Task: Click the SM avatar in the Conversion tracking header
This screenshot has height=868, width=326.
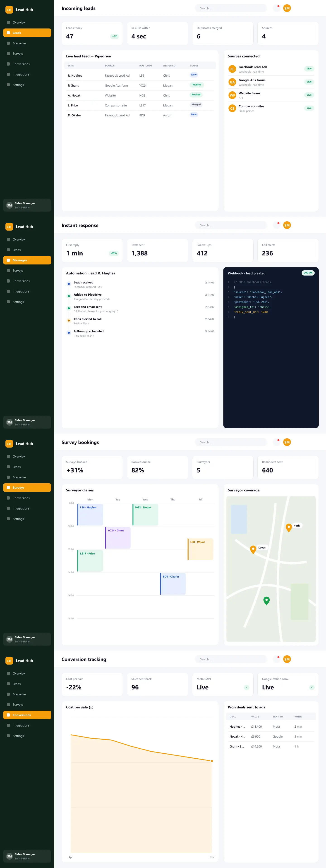Action: (287, 659)
